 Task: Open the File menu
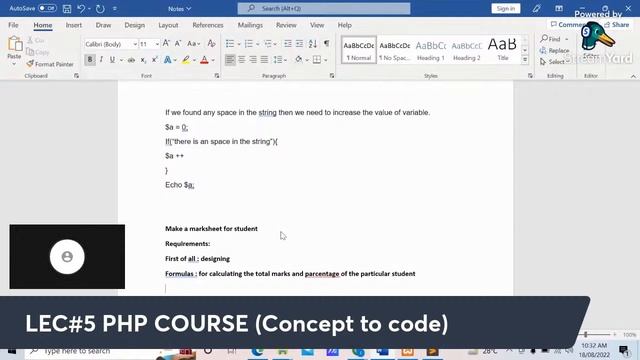13,25
